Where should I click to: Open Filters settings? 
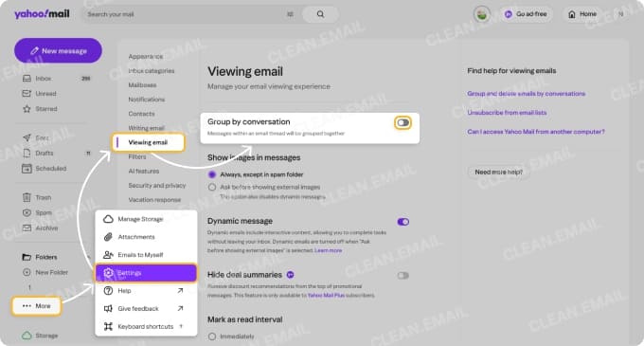click(137, 157)
